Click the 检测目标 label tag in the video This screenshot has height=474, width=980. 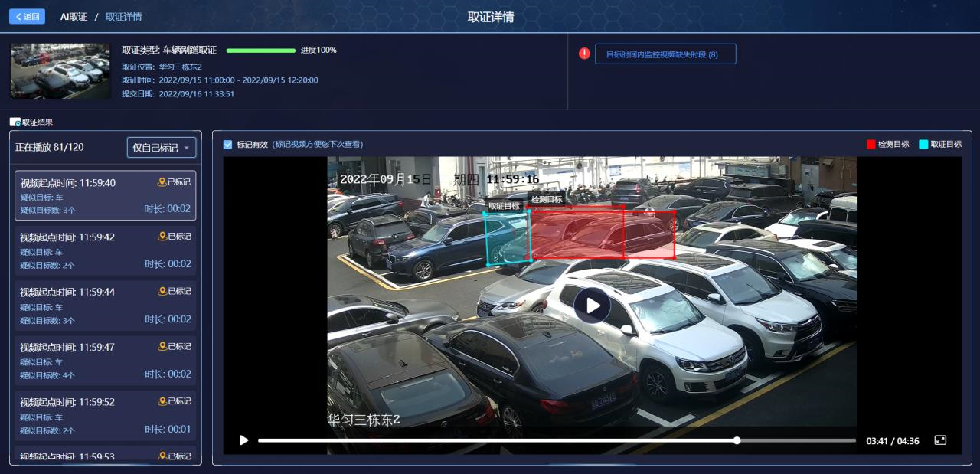click(x=547, y=199)
